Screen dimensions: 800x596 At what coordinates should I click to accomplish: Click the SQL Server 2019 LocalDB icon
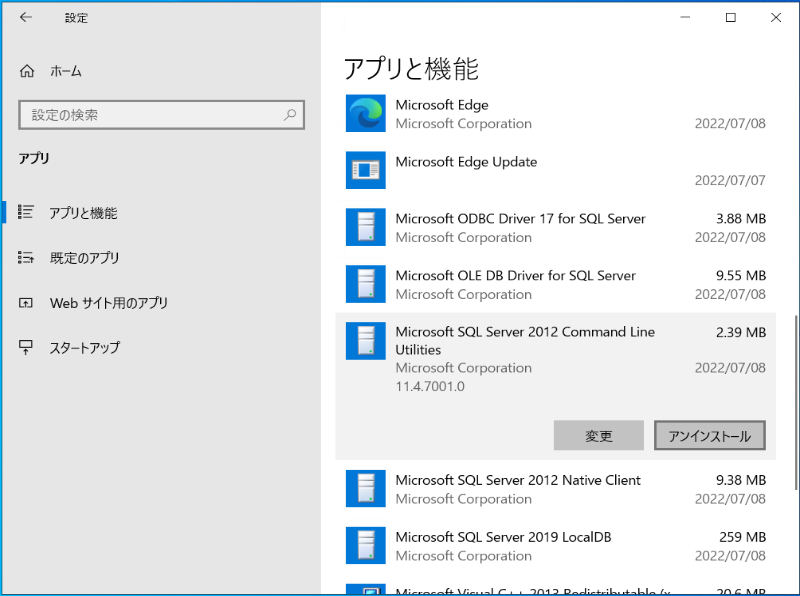click(365, 545)
